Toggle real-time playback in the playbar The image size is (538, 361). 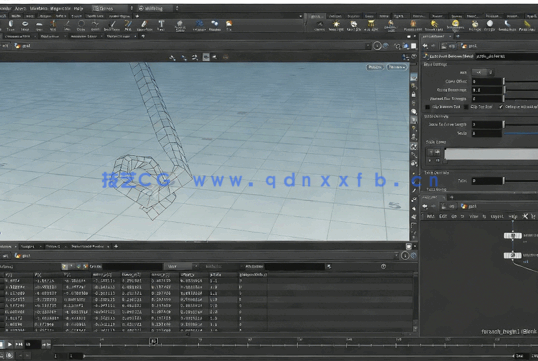(x=9, y=356)
